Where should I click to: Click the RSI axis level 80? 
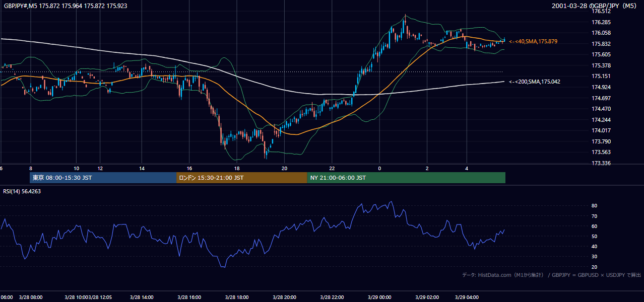pyautogui.click(x=594, y=206)
